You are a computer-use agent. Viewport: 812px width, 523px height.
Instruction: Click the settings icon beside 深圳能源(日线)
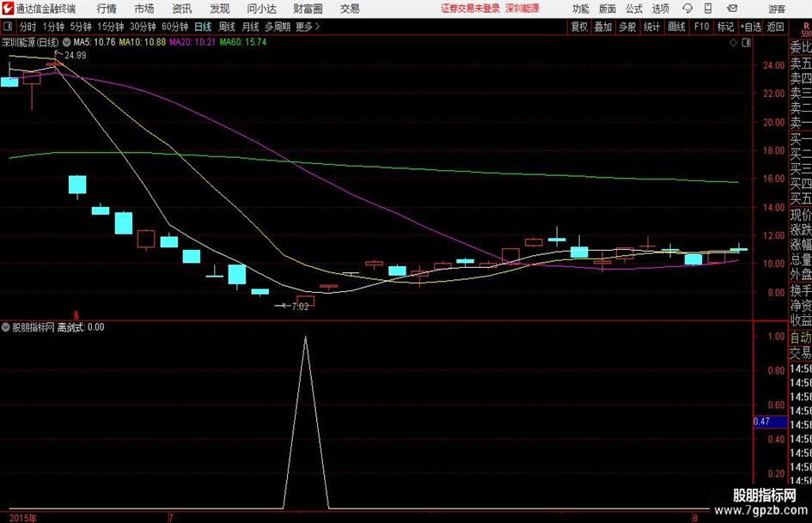(x=66, y=42)
